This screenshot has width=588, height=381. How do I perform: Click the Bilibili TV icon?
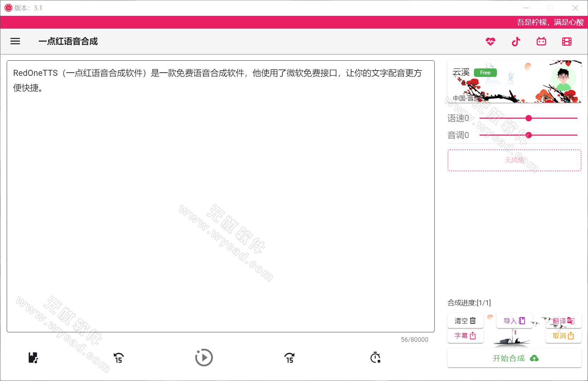[x=541, y=41]
